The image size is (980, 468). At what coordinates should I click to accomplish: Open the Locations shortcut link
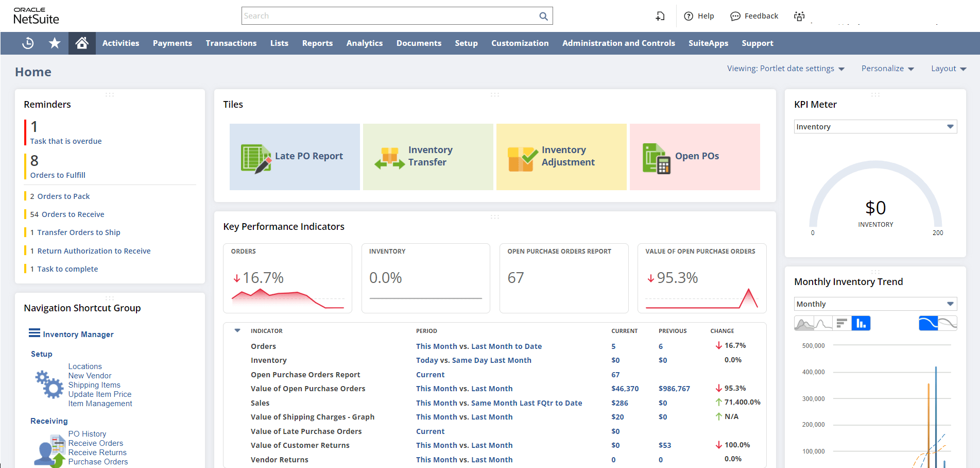[85, 366]
